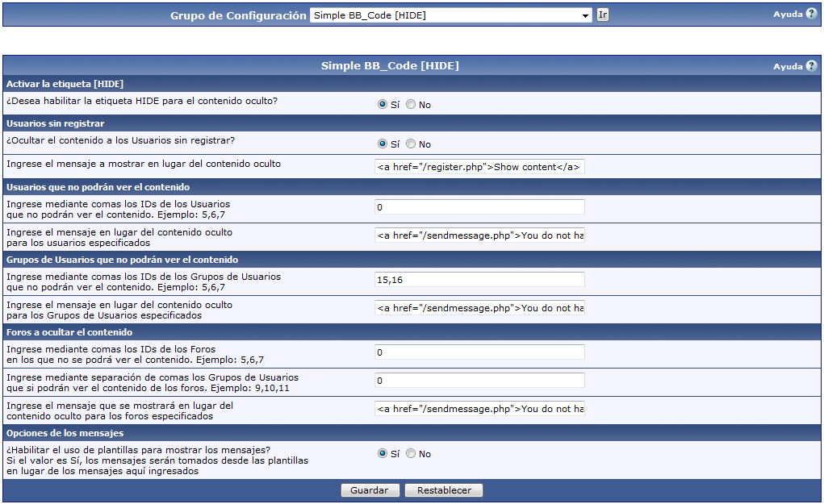Focus the forum IDs input field
Image resolution: width=824 pixels, height=504 pixels.
click(x=479, y=352)
